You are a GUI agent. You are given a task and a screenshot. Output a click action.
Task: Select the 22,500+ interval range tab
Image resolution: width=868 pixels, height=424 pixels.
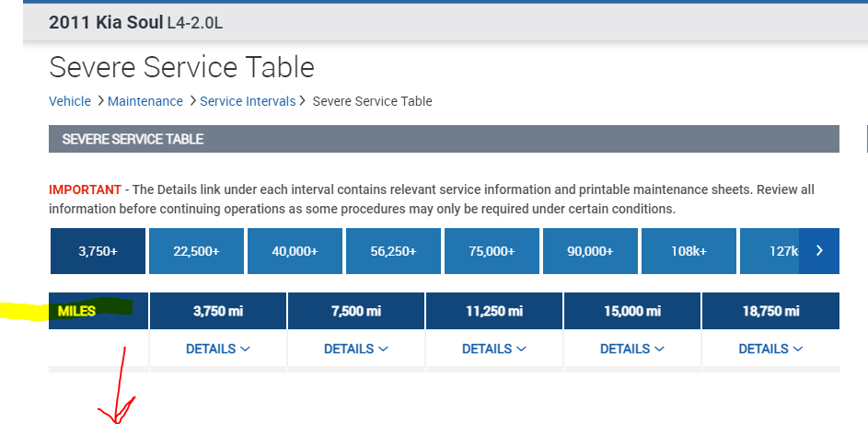(196, 250)
